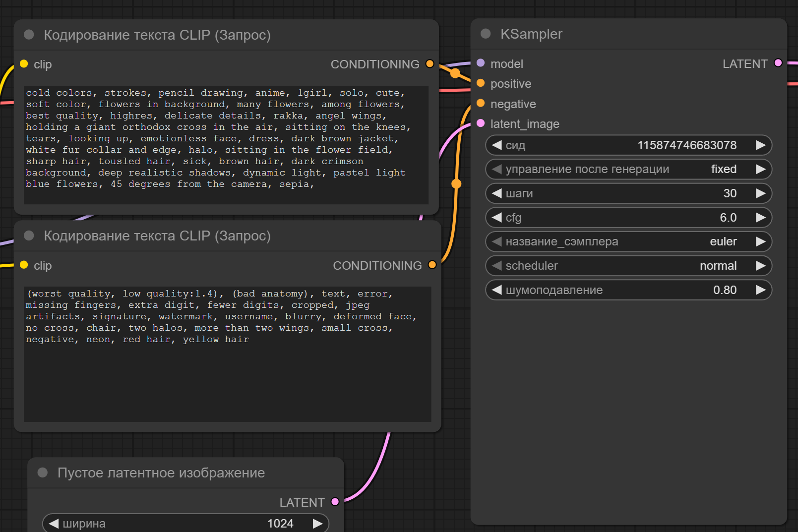Click the model input port on KSampler
This screenshot has width=798, height=532.
(481, 63)
